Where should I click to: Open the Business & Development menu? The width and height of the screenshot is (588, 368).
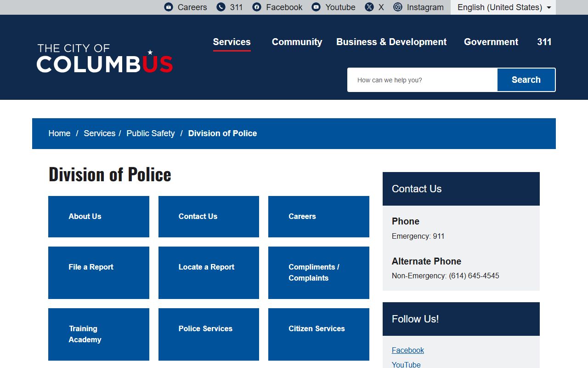coord(391,42)
